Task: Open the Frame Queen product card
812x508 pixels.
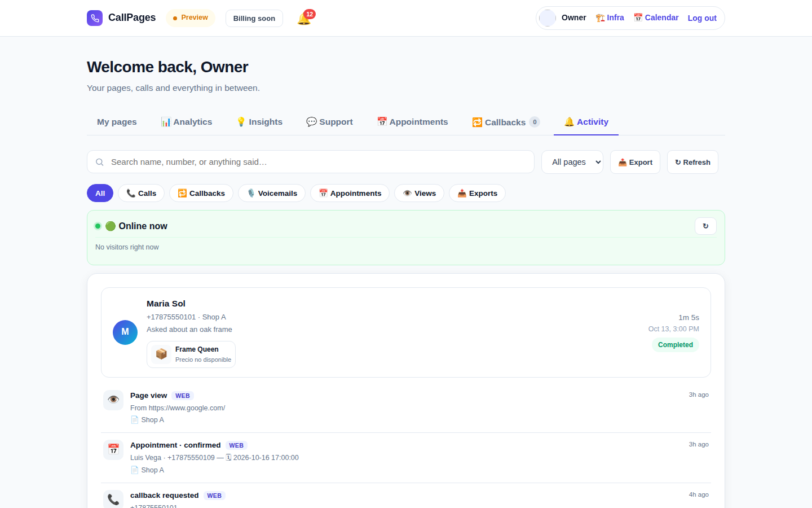Action: click(x=191, y=354)
